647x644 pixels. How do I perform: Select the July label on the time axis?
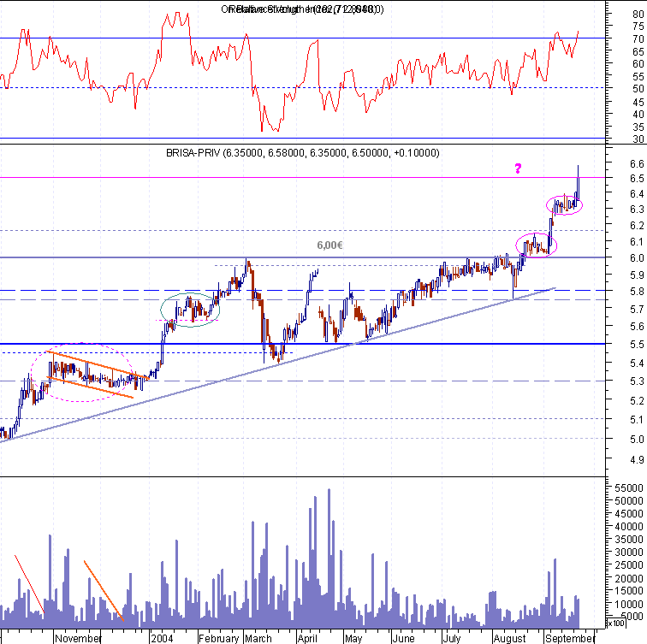pyautogui.click(x=451, y=638)
